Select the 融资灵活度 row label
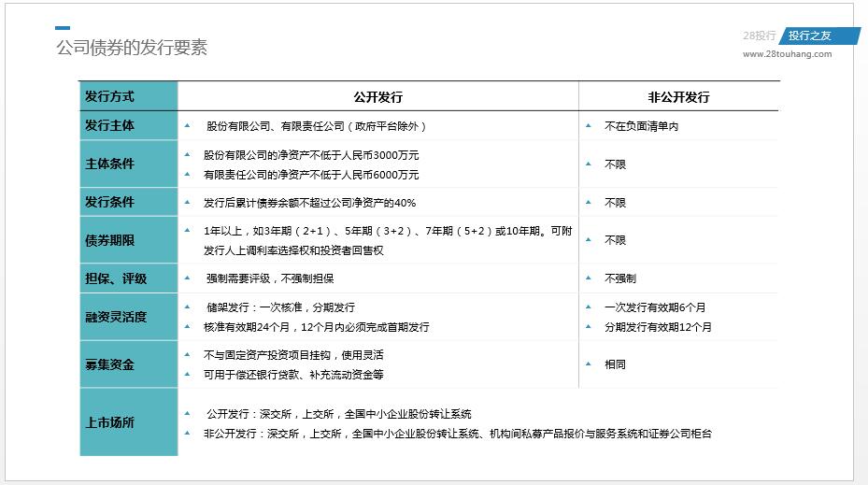This screenshot has width=868, height=485. 128,317
